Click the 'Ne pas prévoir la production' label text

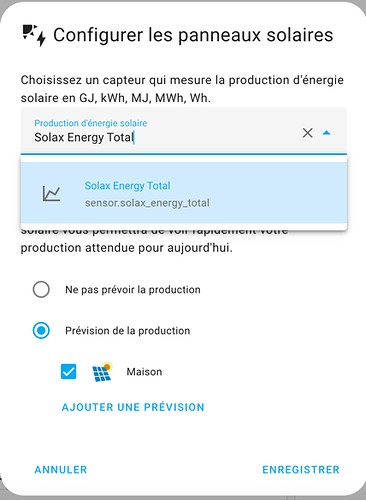pos(133,290)
